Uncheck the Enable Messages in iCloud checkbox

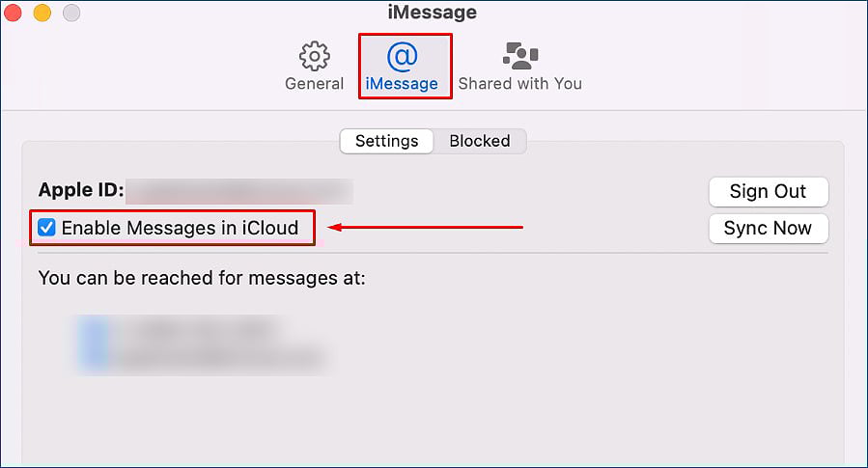(46, 228)
